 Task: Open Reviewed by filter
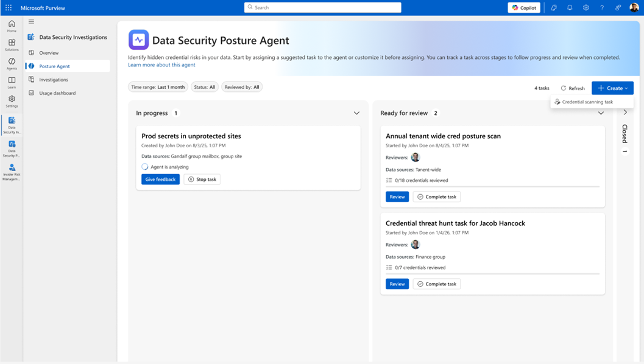tap(241, 87)
